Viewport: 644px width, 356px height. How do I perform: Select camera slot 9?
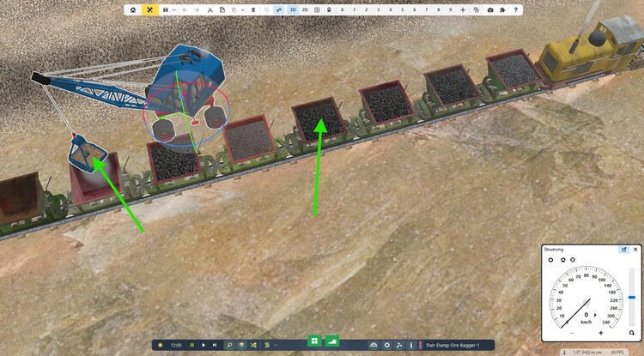[451, 9]
